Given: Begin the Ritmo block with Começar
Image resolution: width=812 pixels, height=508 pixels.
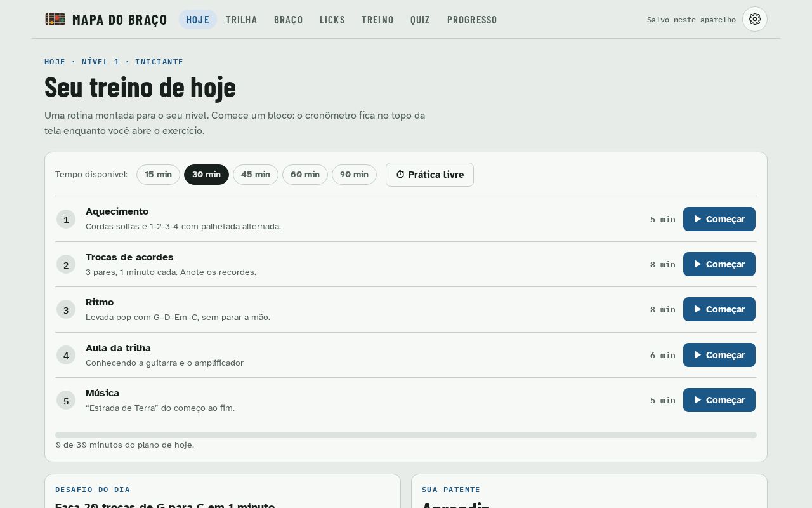Looking at the screenshot, I should [719, 309].
